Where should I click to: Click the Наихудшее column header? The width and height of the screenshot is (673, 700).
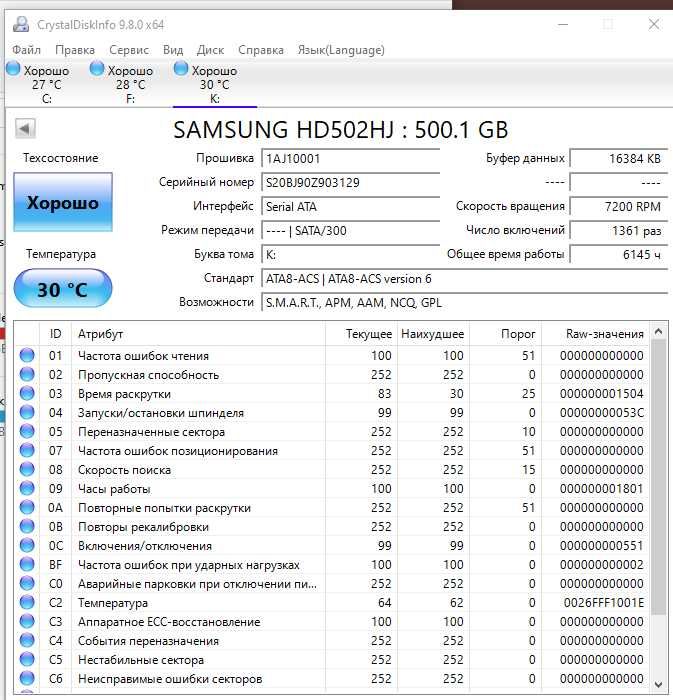(x=433, y=333)
